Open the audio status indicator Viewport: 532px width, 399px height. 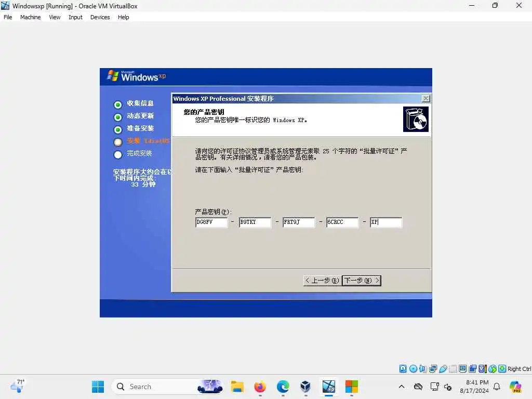coord(423,368)
